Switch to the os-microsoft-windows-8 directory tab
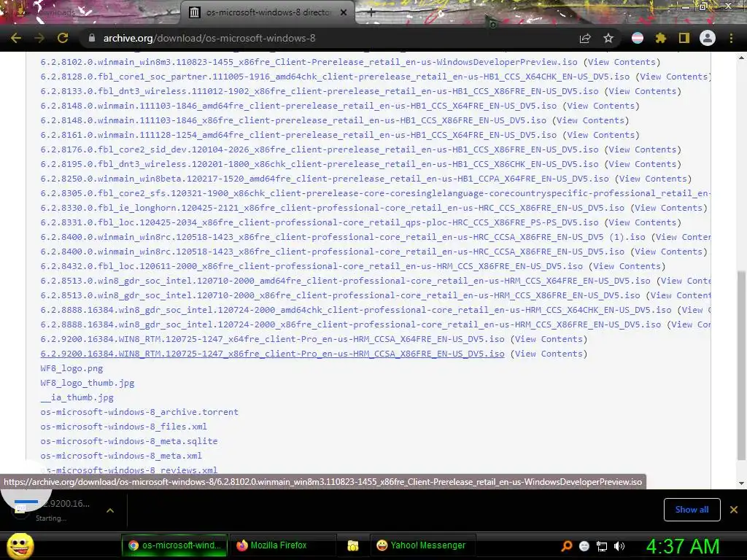Viewport: 747px width, 560px height. click(x=268, y=12)
